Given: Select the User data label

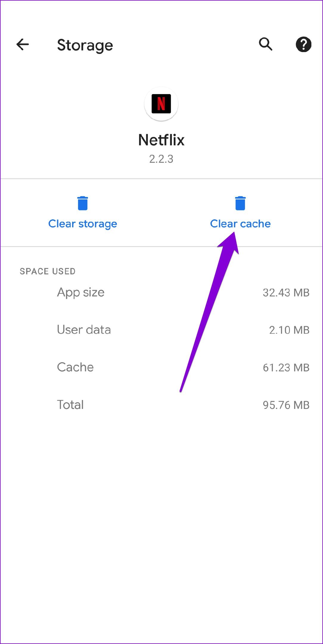Looking at the screenshot, I should 84,330.
